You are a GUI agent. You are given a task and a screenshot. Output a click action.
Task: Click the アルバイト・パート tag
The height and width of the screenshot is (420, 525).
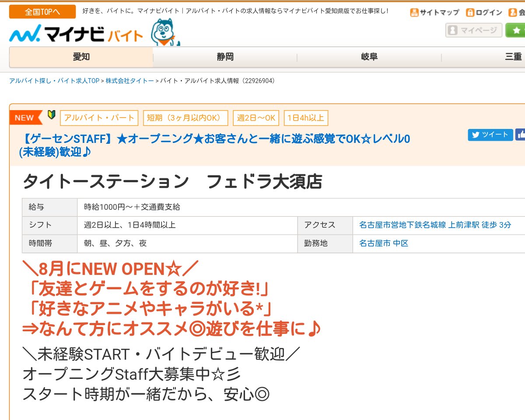coord(99,118)
